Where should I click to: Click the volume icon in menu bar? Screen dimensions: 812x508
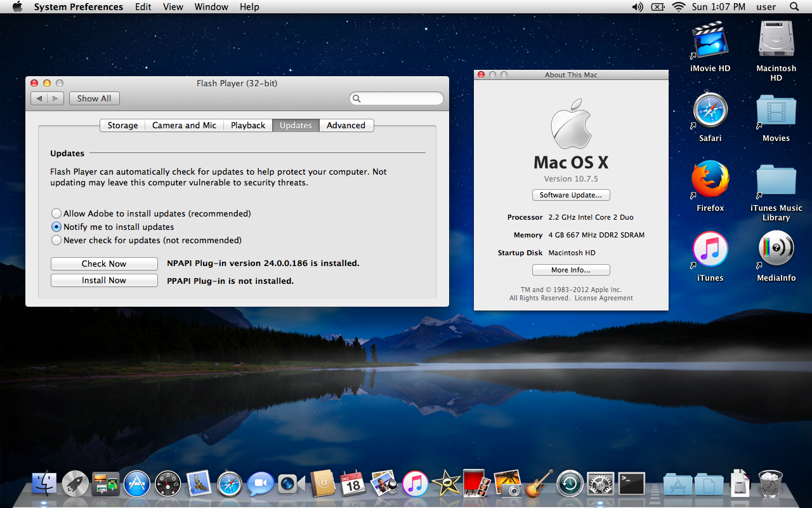pos(638,7)
